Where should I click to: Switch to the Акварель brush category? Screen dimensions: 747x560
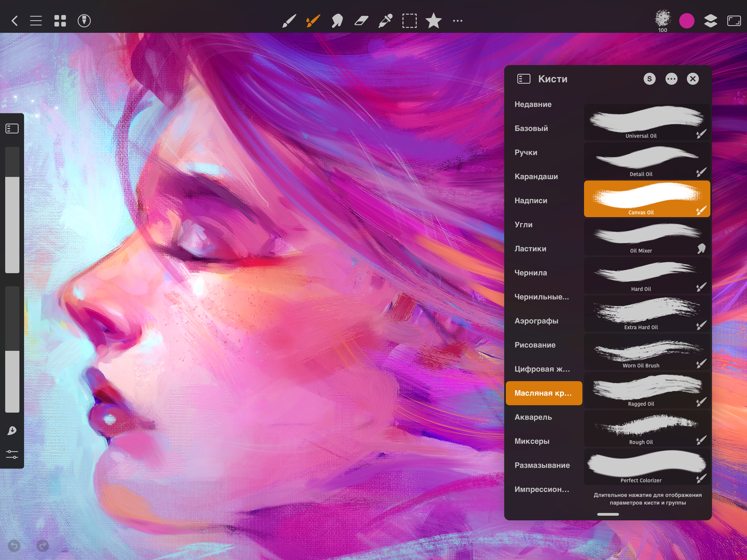point(533,417)
